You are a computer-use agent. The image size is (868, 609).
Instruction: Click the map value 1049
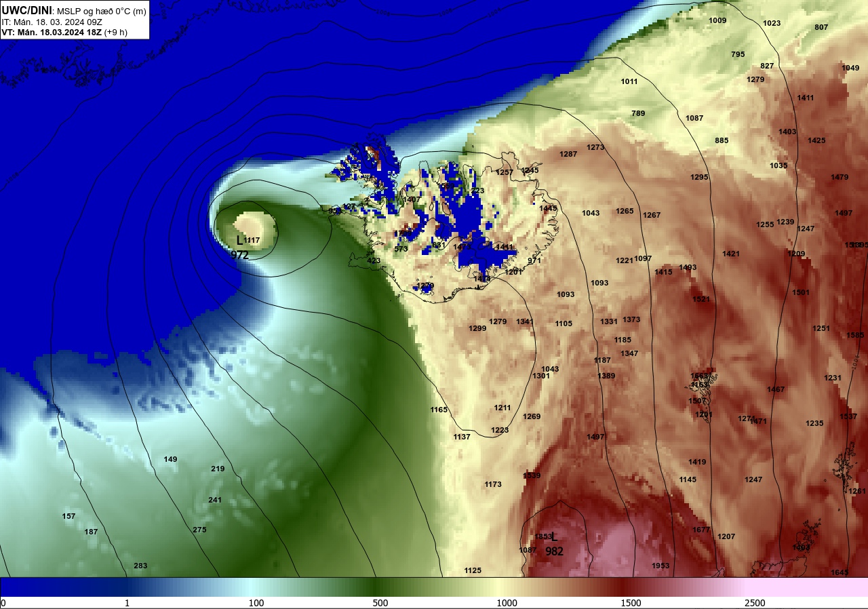[850, 68]
